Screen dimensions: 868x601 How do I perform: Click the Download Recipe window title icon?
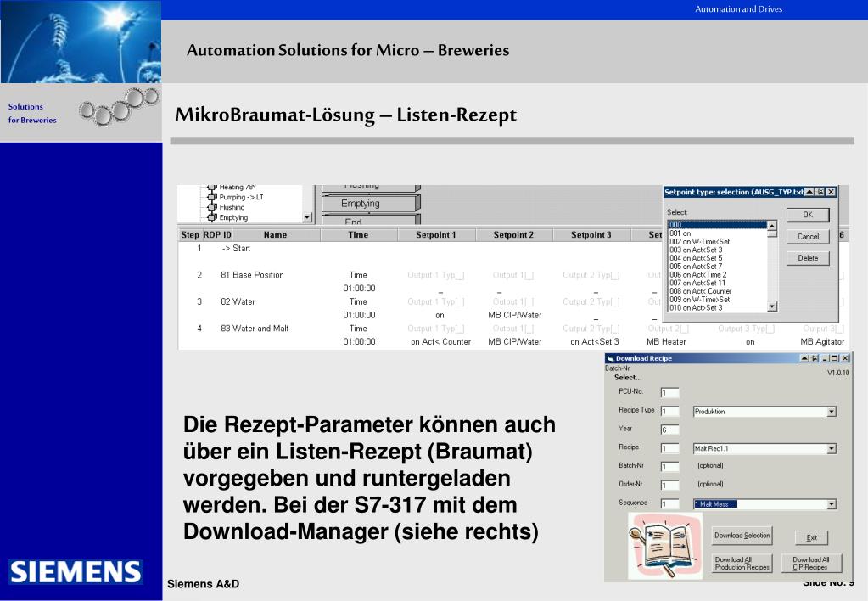pos(610,358)
